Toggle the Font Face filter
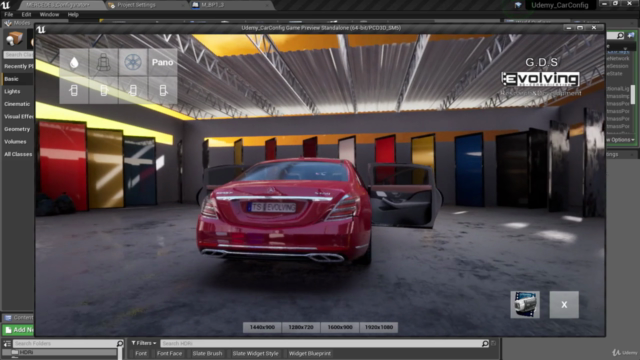The height and width of the screenshot is (360, 640). coord(169,353)
